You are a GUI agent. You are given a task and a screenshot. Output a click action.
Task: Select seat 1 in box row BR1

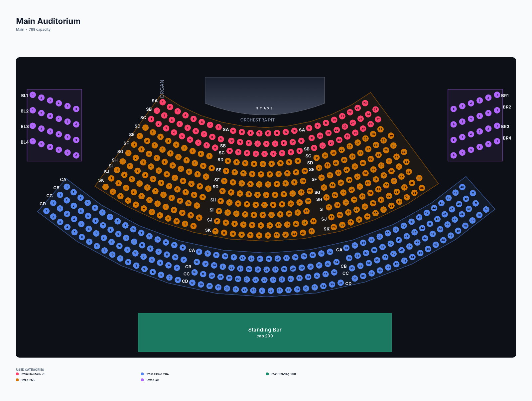pyautogui.click(x=497, y=95)
